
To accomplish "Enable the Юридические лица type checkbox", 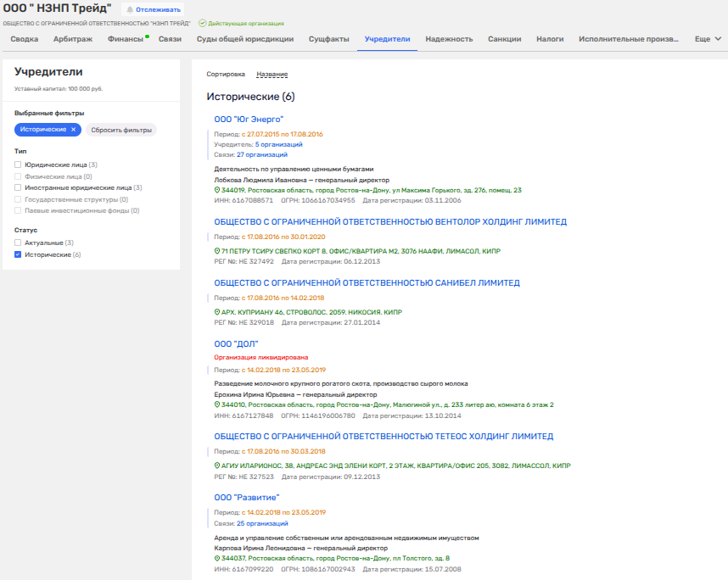I will (18, 165).
